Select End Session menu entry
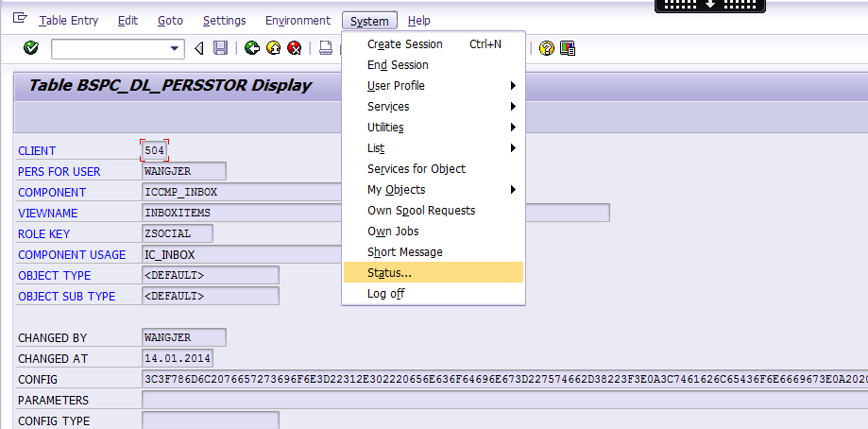The height and width of the screenshot is (429, 868). (433, 65)
